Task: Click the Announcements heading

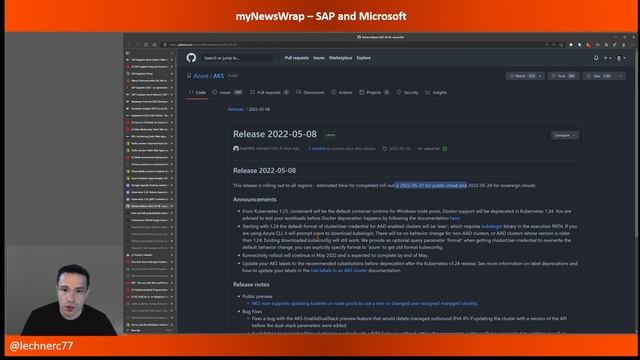Action: 255,200
